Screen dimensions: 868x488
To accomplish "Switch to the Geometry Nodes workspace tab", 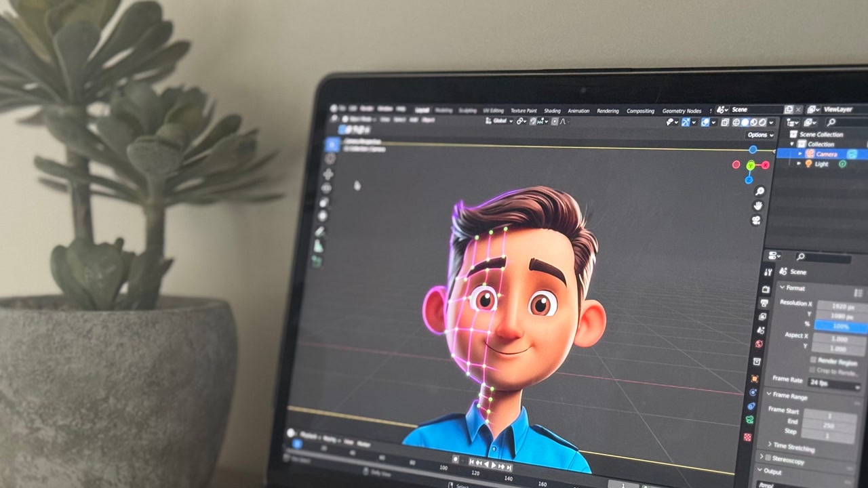I will [x=682, y=111].
